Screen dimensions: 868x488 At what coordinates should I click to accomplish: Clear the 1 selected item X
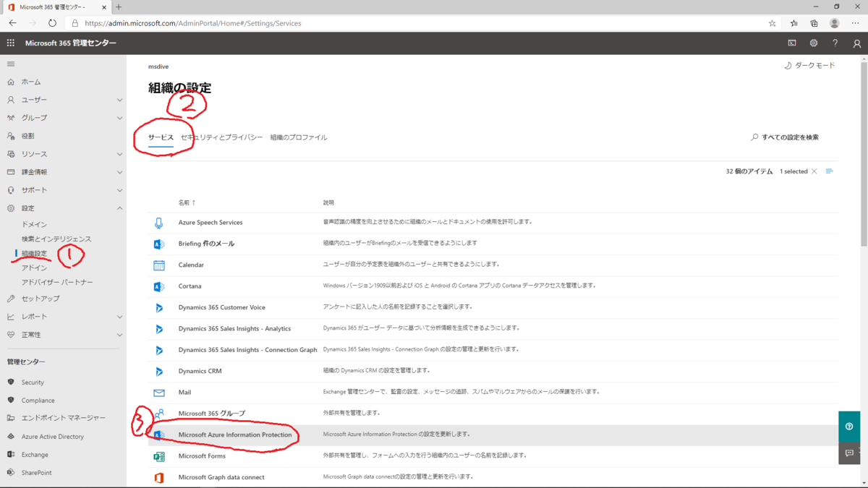814,171
